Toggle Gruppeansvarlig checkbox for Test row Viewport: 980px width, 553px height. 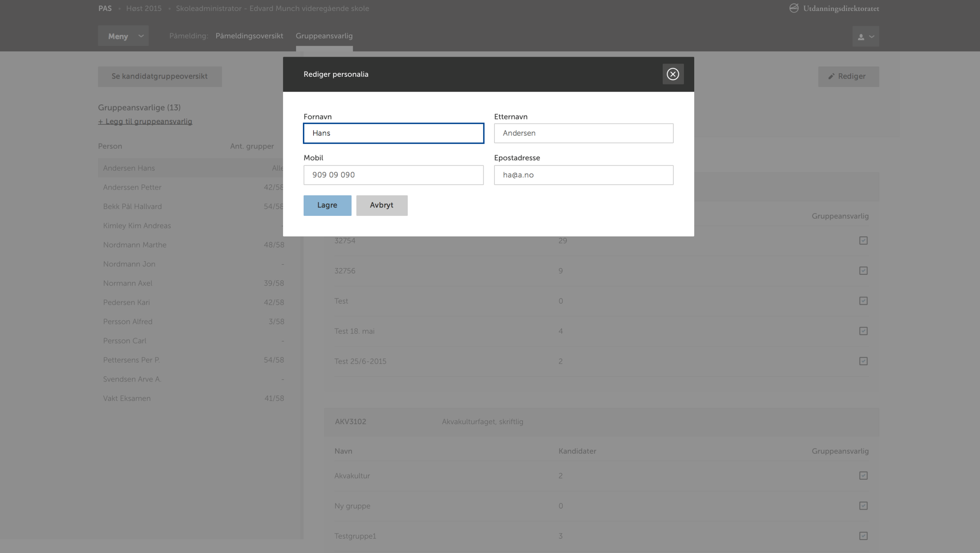pyautogui.click(x=863, y=301)
